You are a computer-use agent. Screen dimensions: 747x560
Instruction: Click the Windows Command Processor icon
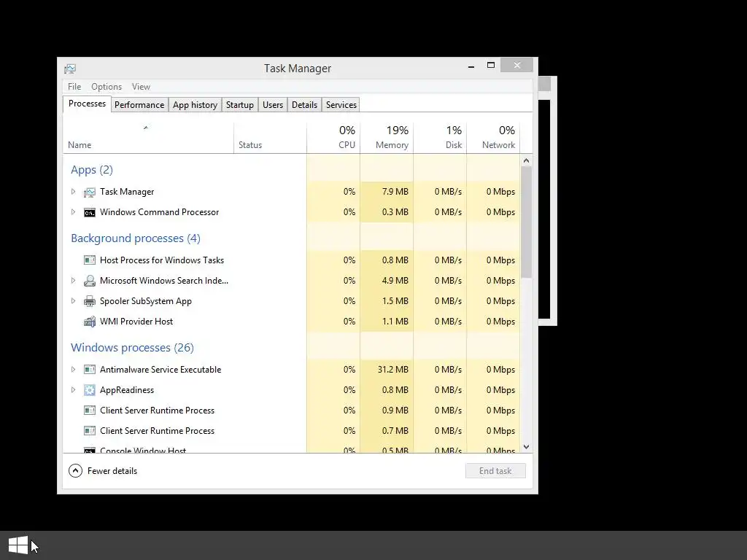point(90,212)
